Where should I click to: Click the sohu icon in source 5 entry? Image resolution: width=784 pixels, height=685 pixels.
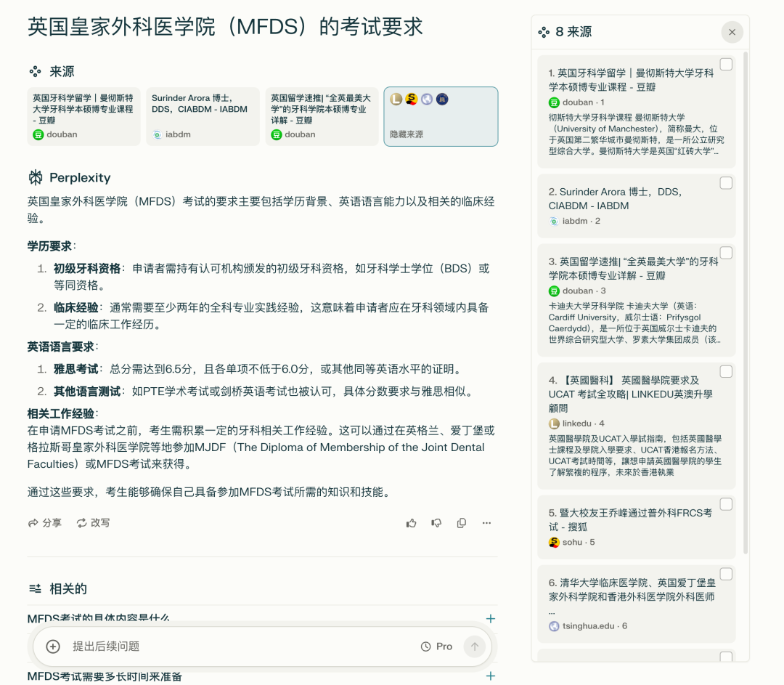[x=554, y=543]
